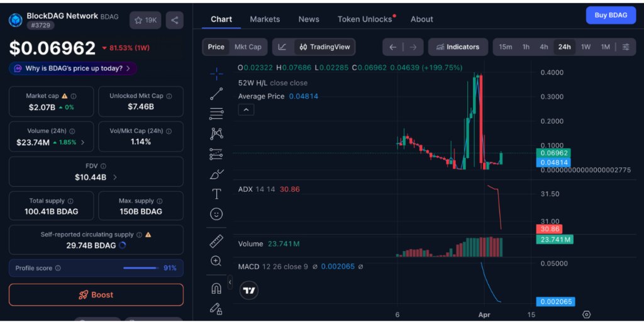Image resolution: width=644 pixels, height=324 pixels.
Task: Collapse the drawing toolbar side arrow
Action: pos(230,282)
